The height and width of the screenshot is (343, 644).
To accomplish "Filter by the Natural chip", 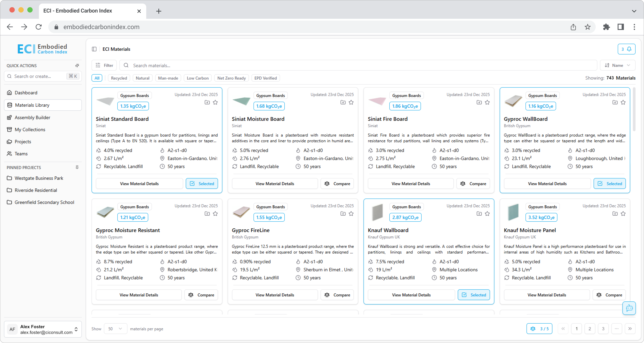I will [143, 78].
